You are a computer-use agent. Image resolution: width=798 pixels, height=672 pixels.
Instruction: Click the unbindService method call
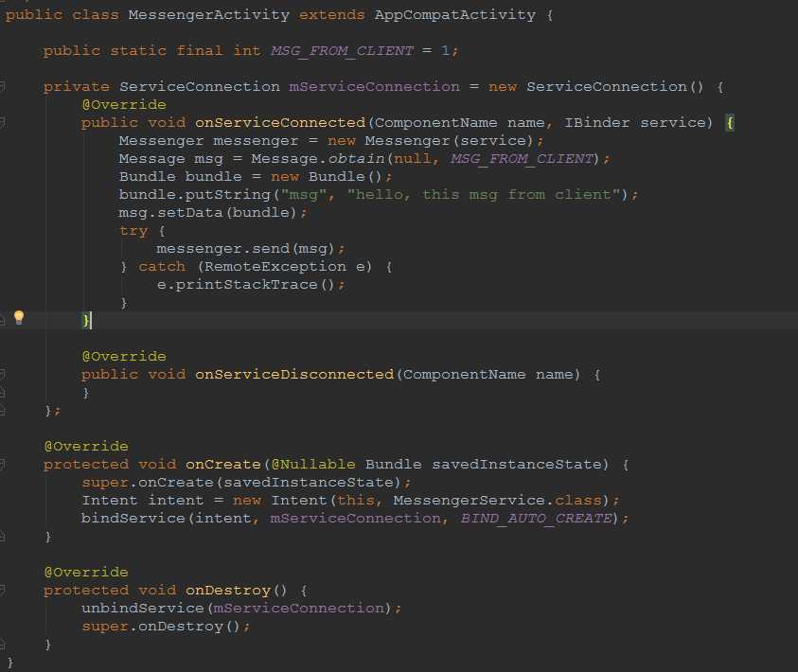[x=143, y=608]
